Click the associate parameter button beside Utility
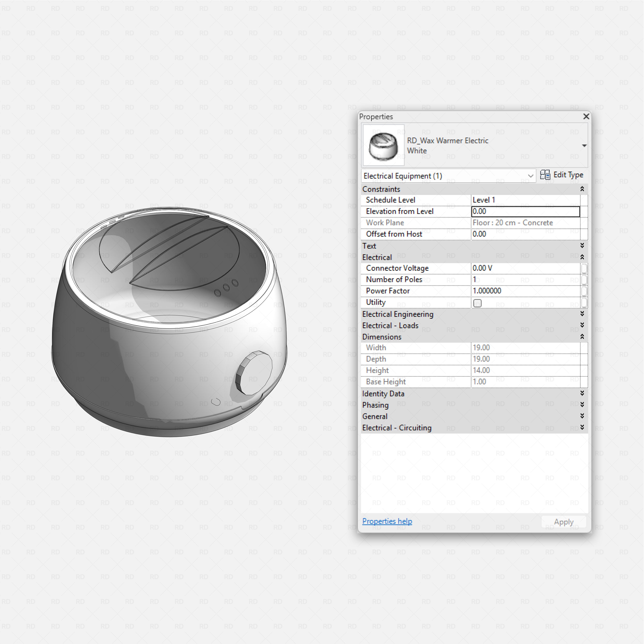The width and height of the screenshot is (644, 644). click(584, 302)
